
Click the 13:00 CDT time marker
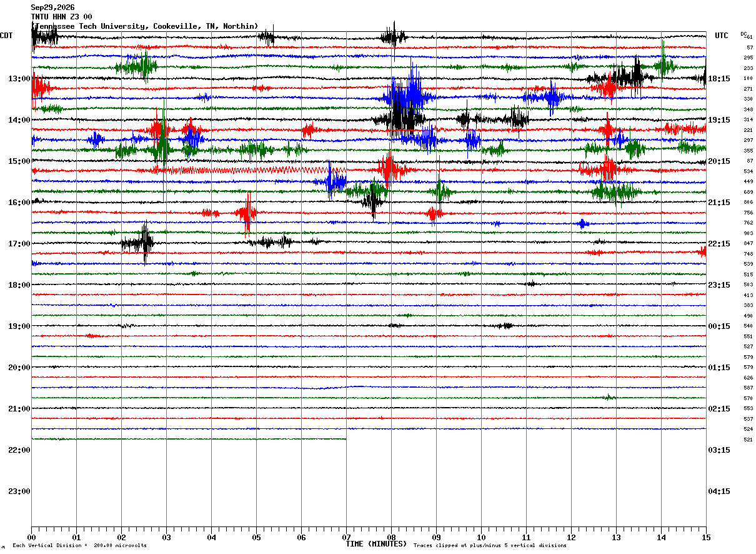coord(19,79)
